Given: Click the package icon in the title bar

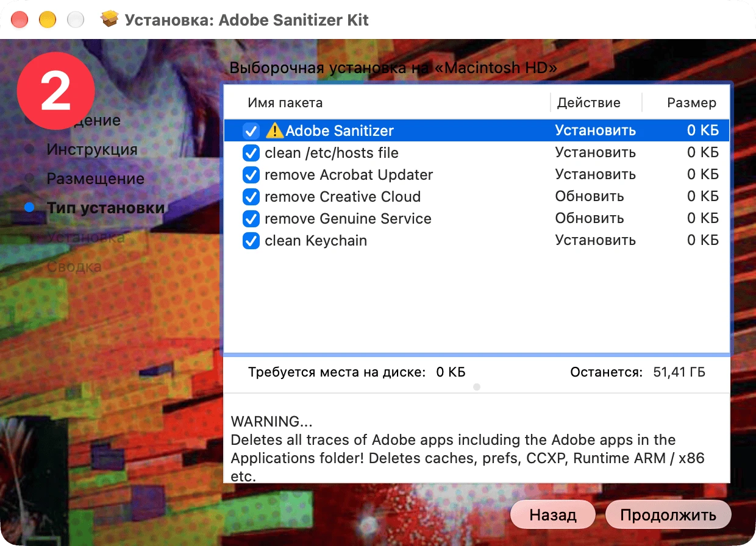Looking at the screenshot, I should (110, 19).
